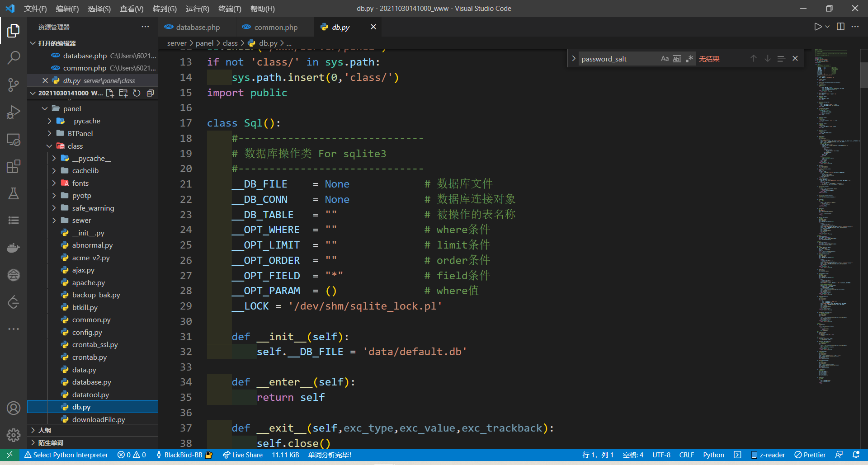The width and height of the screenshot is (868, 465).
Task: Close the db.py tab
Action: tap(373, 27)
